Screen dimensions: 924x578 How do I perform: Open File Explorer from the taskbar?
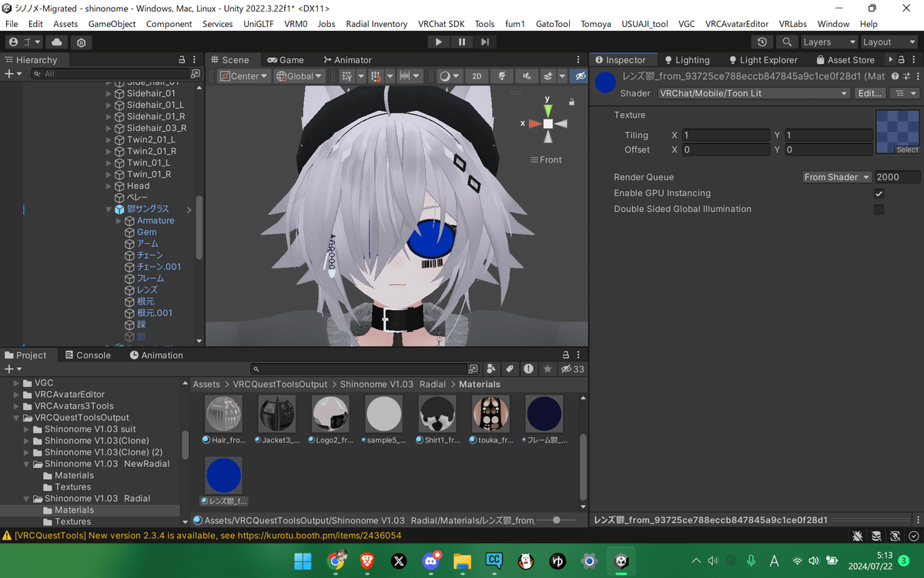pyautogui.click(x=462, y=561)
